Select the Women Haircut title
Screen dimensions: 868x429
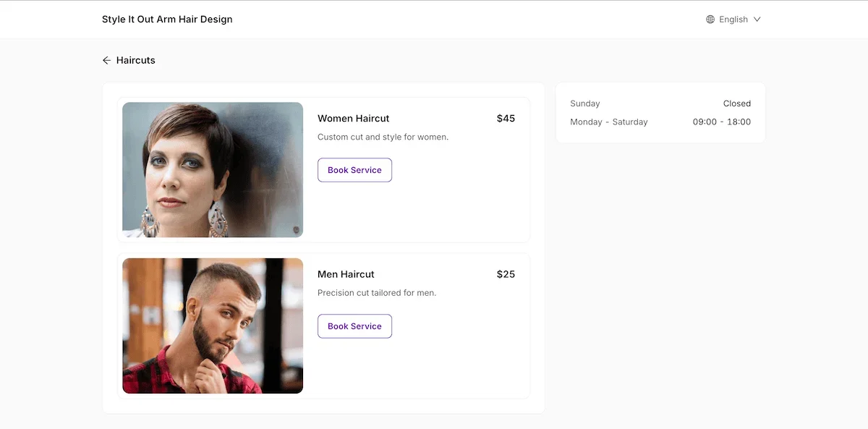click(x=354, y=119)
